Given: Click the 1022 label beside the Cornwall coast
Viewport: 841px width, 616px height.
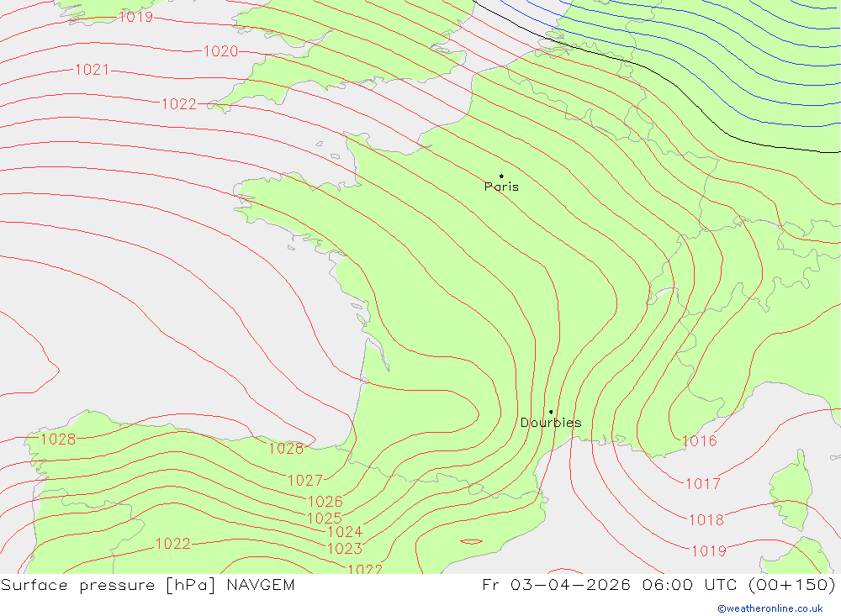Looking at the screenshot, I should (x=179, y=104).
